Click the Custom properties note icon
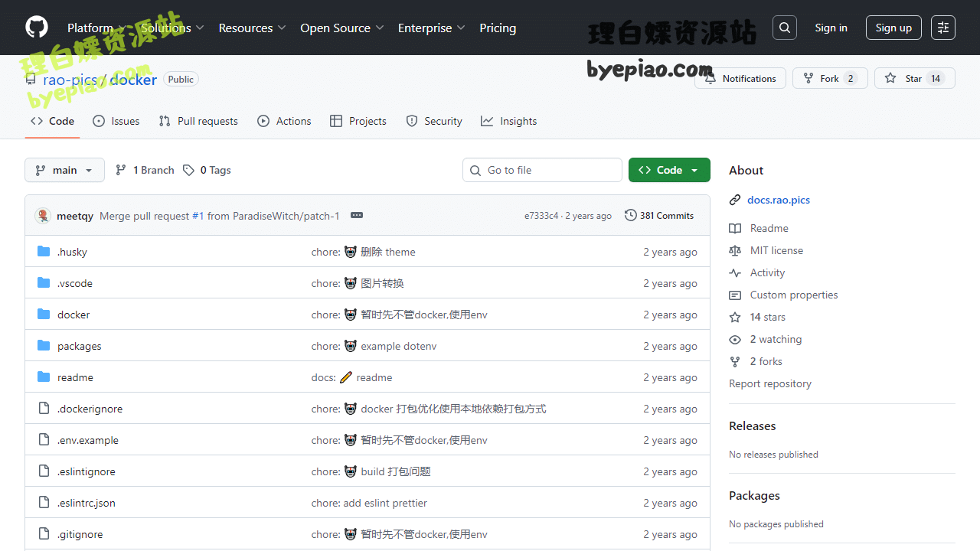980x551 pixels. click(735, 295)
